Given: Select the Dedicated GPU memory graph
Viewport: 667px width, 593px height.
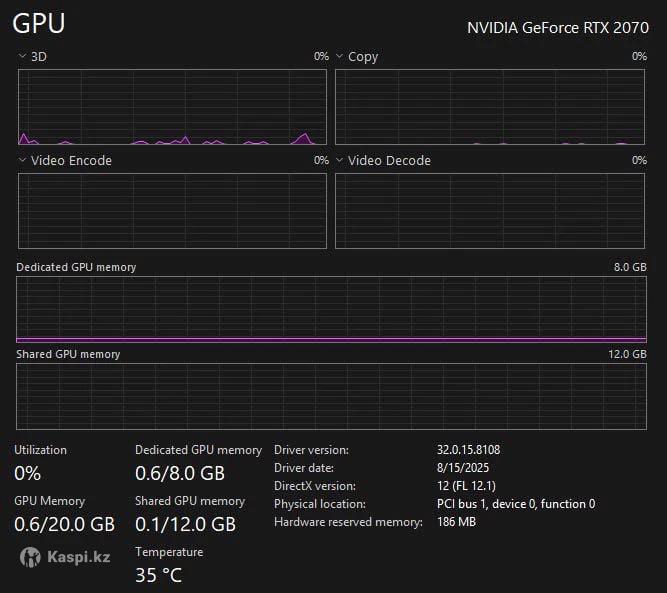Looking at the screenshot, I should point(331,310).
